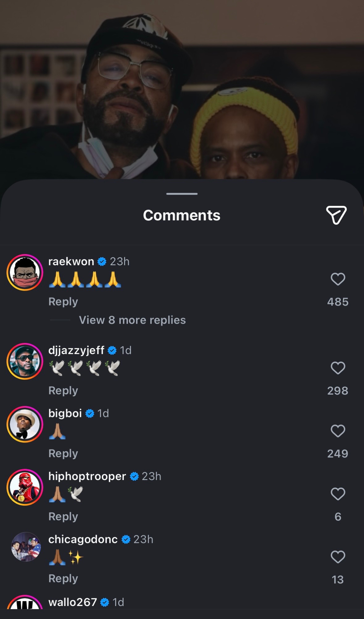Like djjazzyjeff's dove comment
364x619 pixels.
pyautogui.click(x=338, y=368)
